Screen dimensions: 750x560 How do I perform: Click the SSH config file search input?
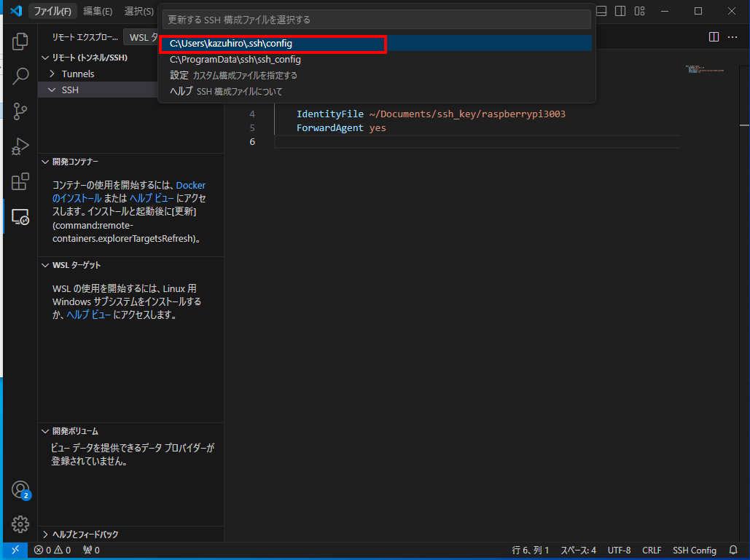376,20
